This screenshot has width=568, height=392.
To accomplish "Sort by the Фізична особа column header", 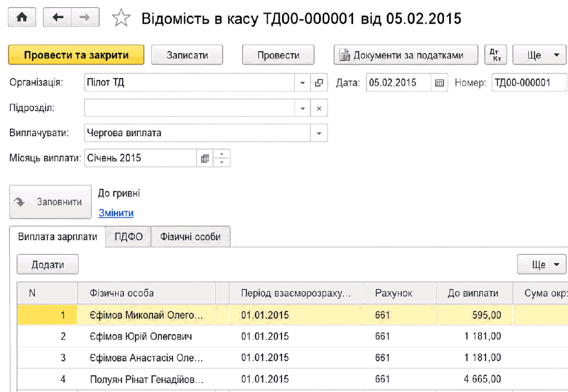I will pyautogui.click(x=146, y=293).
